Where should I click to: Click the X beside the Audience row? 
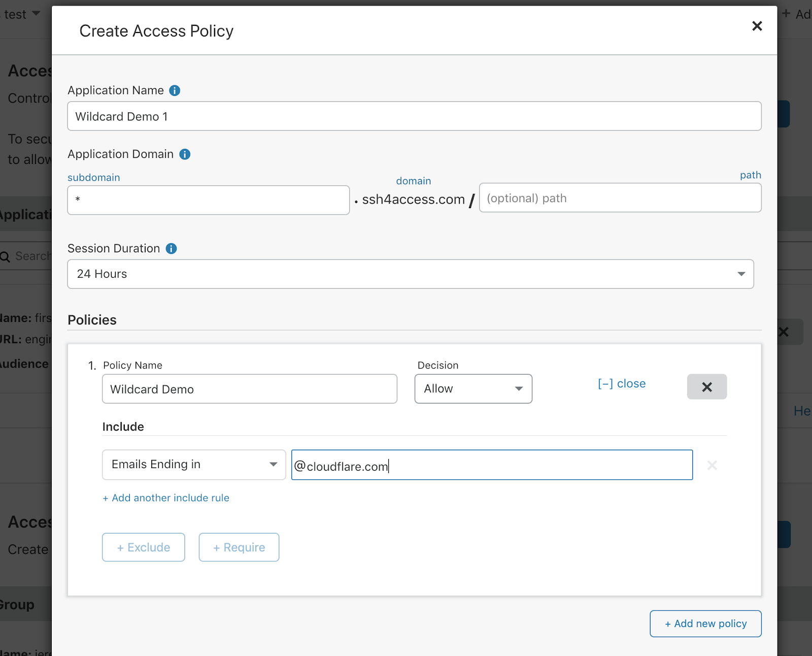point(783,332)
